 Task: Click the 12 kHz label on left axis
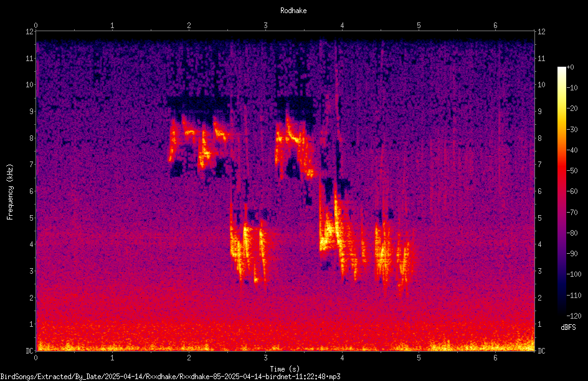tap(30, 32)
